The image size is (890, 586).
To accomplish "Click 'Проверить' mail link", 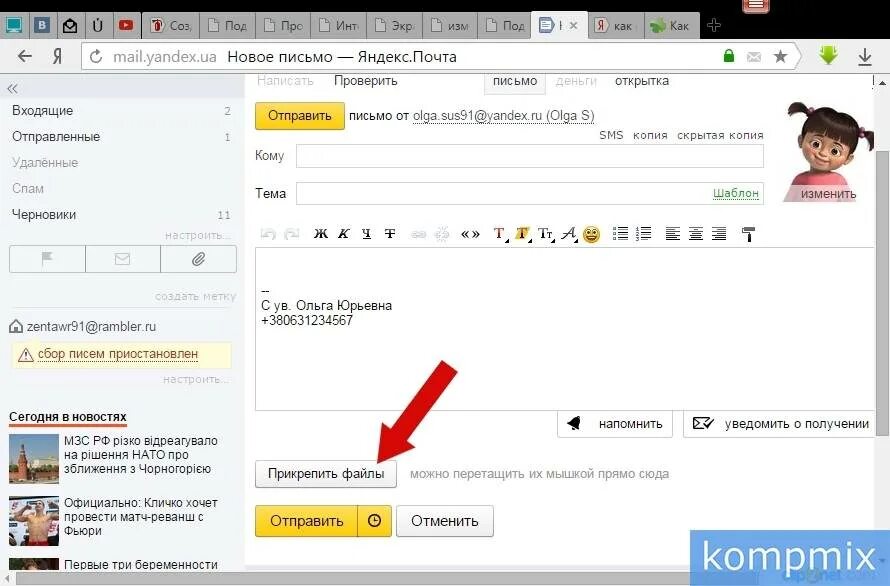I will (366, 81).
